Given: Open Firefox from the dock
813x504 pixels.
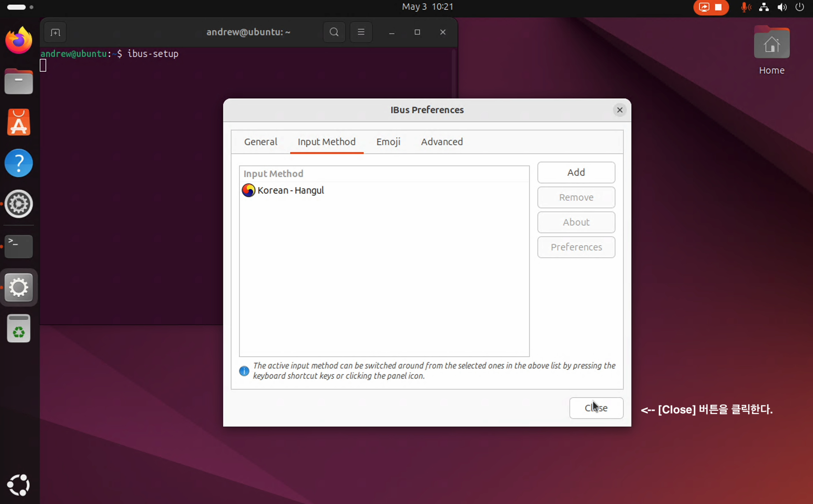Looking at the screenshot, I should pos(19,41).
